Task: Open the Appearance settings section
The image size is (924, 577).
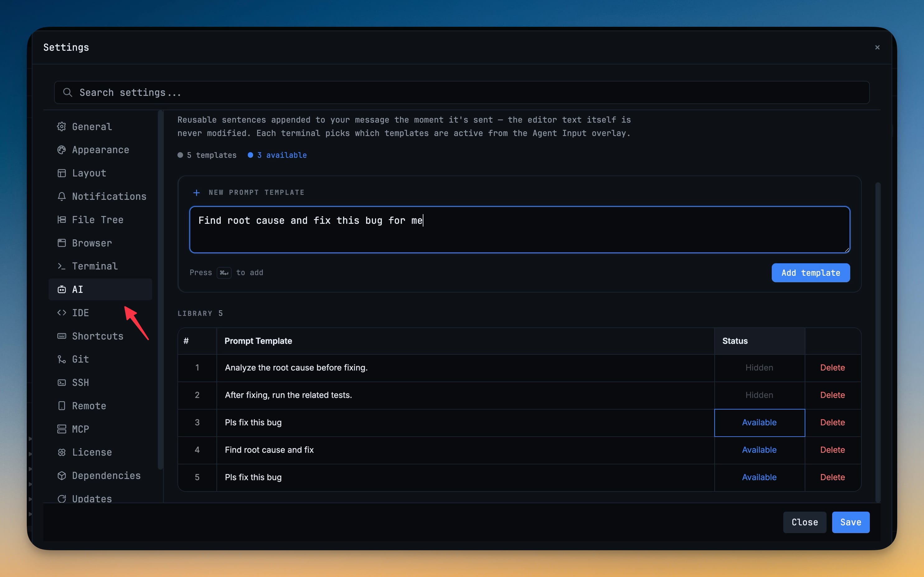Action: pos(100,150)
